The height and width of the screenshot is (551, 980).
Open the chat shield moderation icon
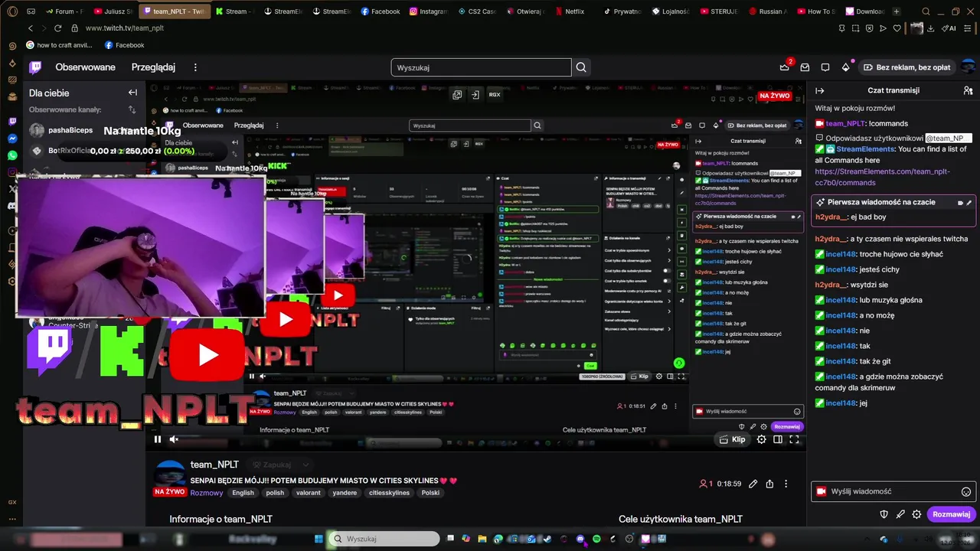pos(884,514)
